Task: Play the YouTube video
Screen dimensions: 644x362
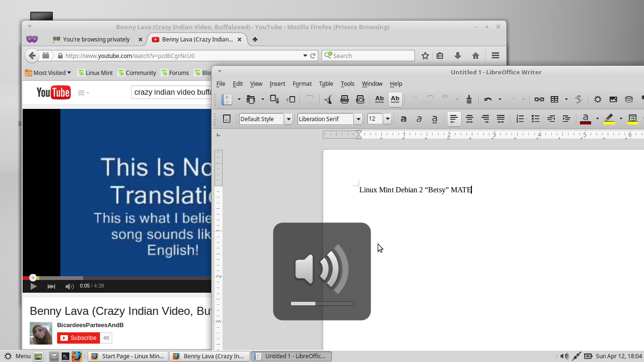Action: tap(33, 286)
